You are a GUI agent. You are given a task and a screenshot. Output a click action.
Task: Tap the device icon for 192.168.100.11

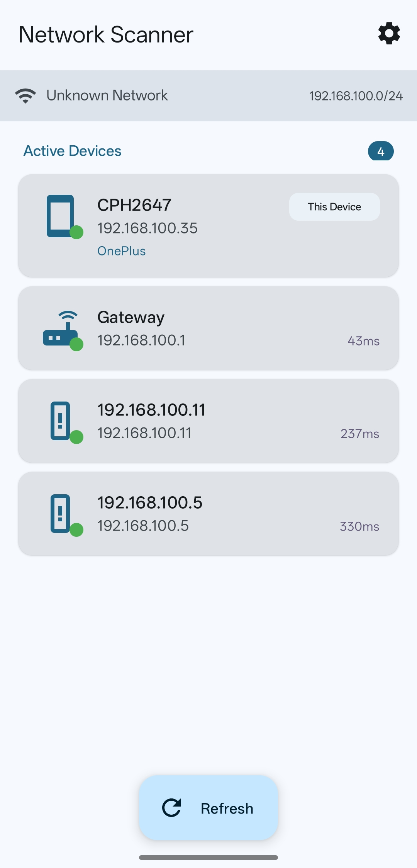pos(61,420)
